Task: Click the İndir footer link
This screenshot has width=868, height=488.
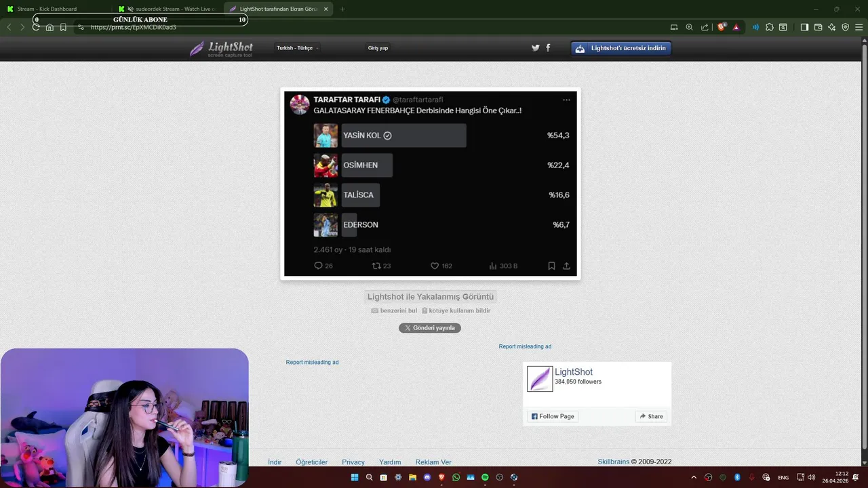Action: pos(275,462)
